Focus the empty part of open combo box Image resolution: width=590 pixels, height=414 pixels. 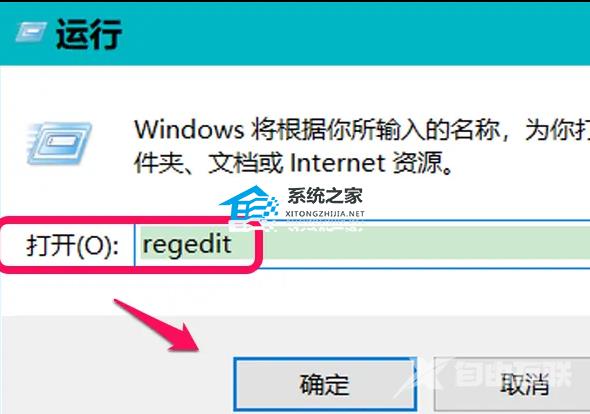coord(421,244)
